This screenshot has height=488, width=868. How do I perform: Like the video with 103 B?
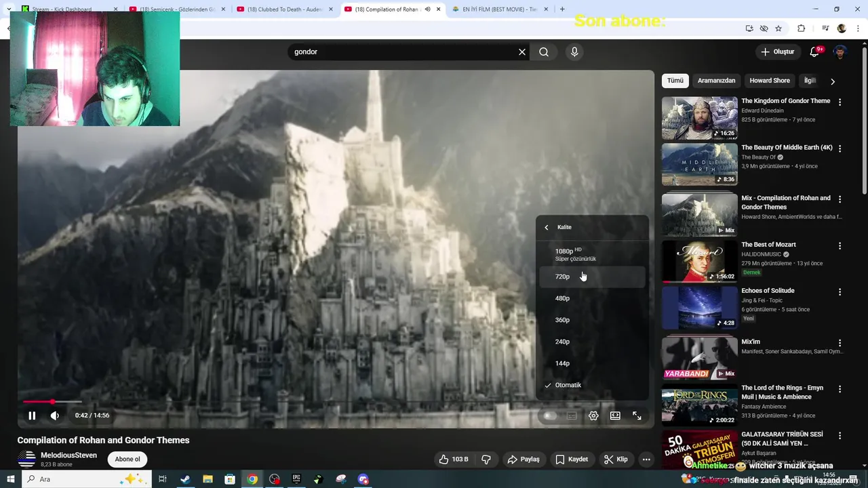coord(453,460)
